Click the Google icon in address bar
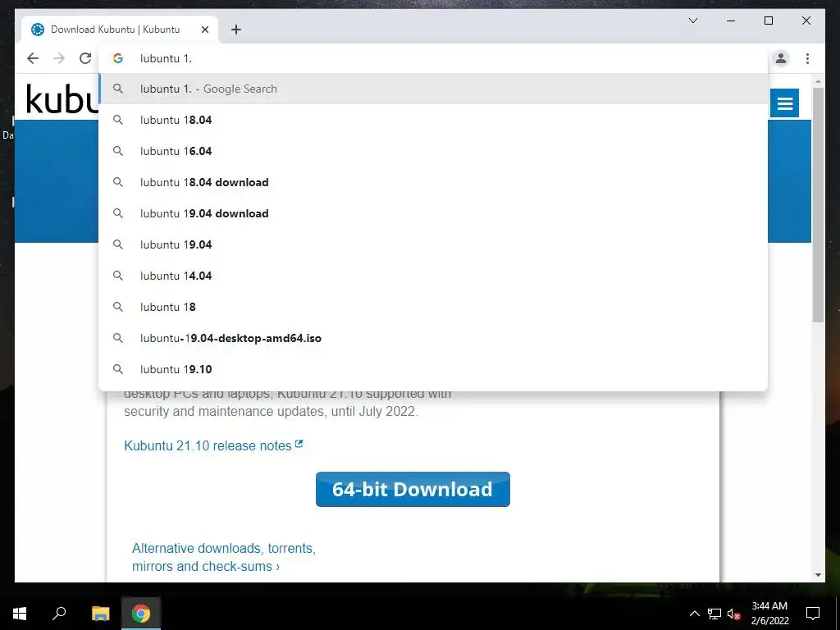Image resolution: width=840 pixels, height=630 pixels. [x=118, y=58]
